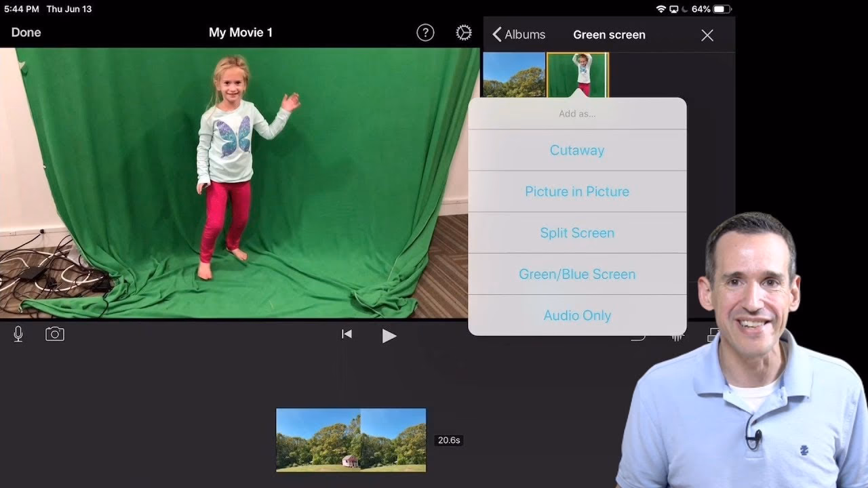
Task: Select the 20.6s background clip in timeline
Action: pos(350,440)
